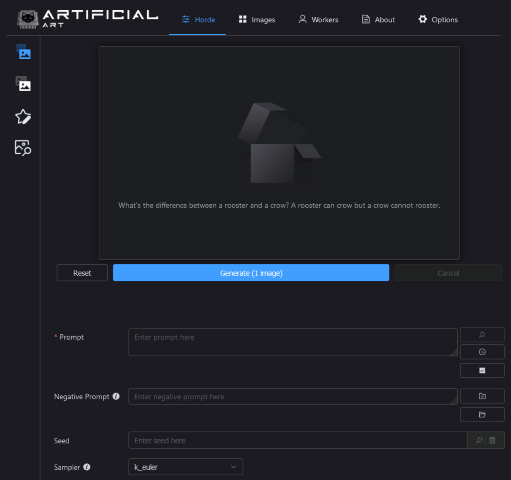This screenshot has width=511, height=480.
Task: Click the magic wand prompt styles button
Action: click(x=482, y=335)
